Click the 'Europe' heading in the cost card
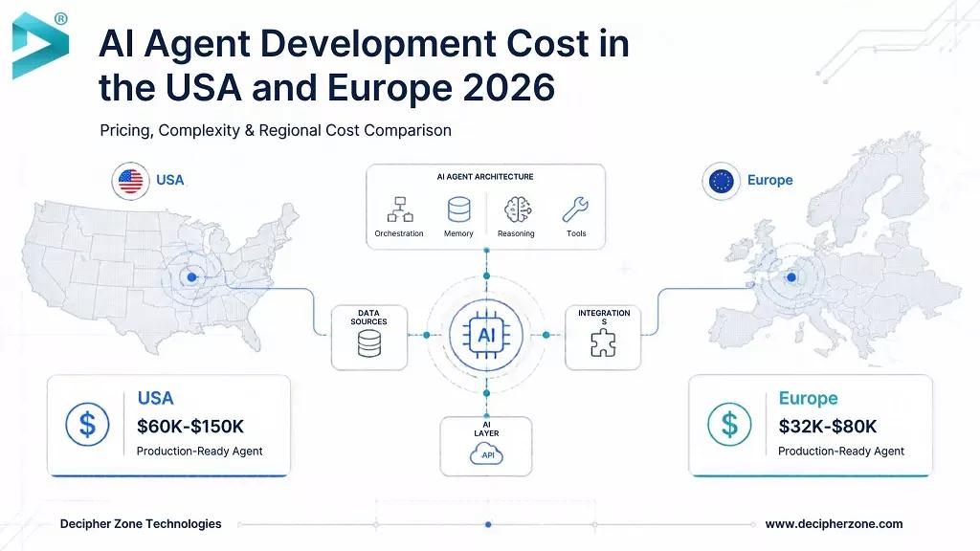 [x=808, y=399]
